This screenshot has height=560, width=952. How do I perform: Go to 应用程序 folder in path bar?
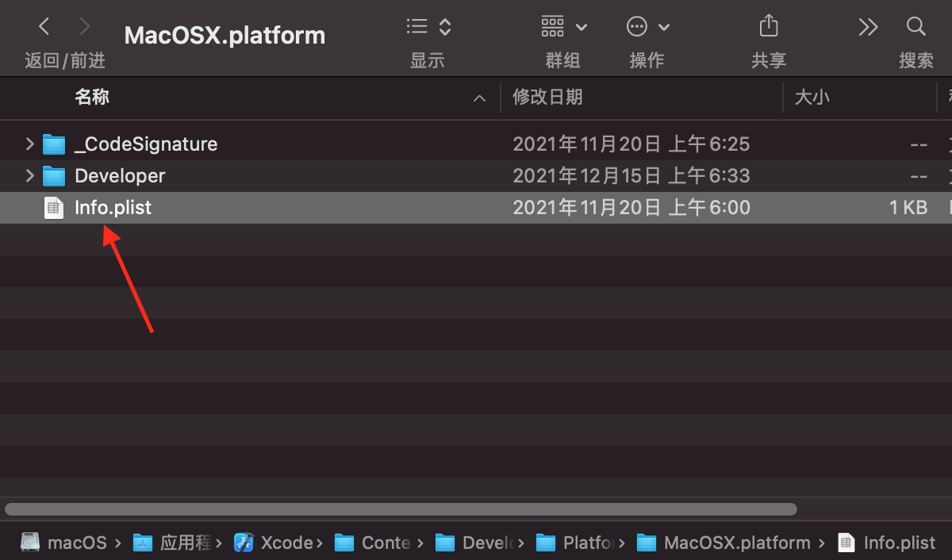[x=173, y=543]
